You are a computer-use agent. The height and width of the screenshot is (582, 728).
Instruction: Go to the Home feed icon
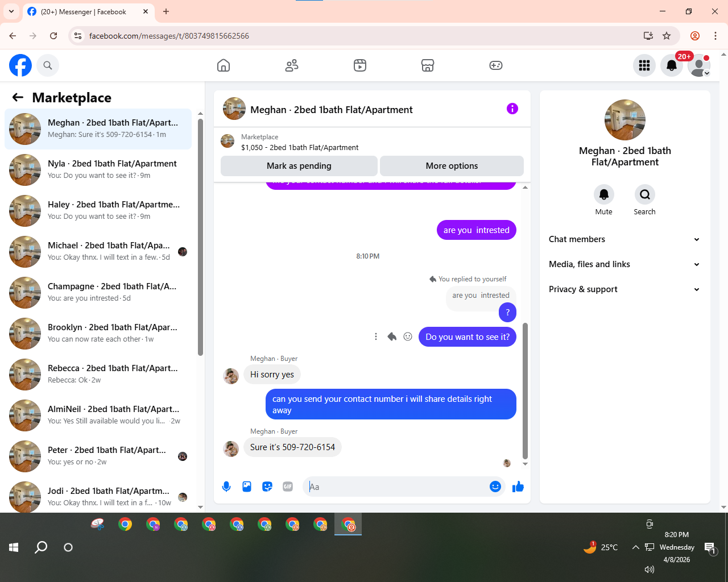(224, 65)
